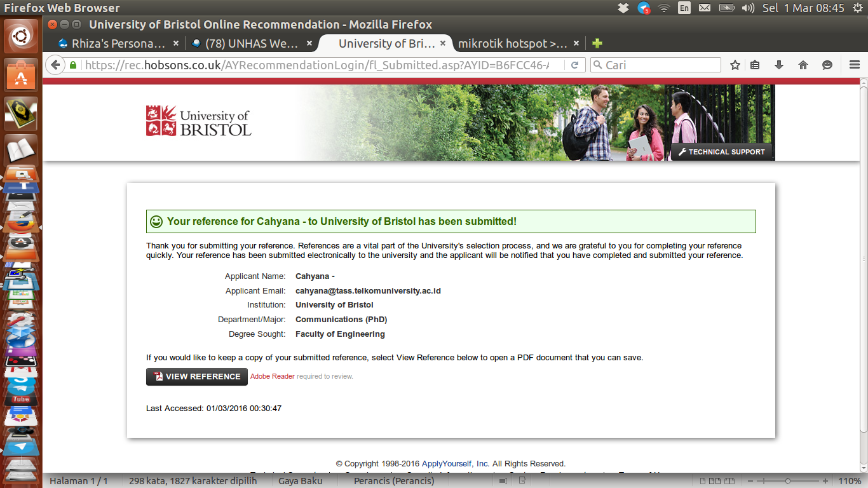Open a new tab with green plus
868x488 pixels.
click(597, 43)
